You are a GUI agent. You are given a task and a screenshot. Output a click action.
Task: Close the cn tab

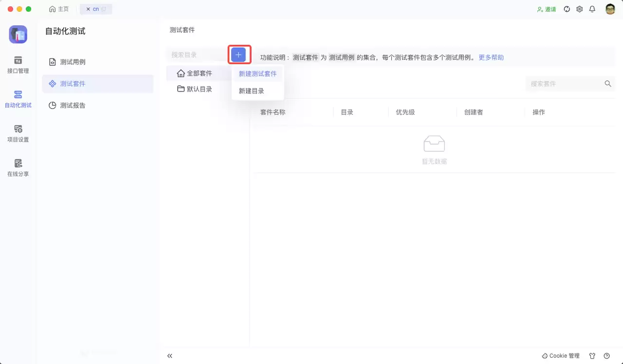(88, 9)
